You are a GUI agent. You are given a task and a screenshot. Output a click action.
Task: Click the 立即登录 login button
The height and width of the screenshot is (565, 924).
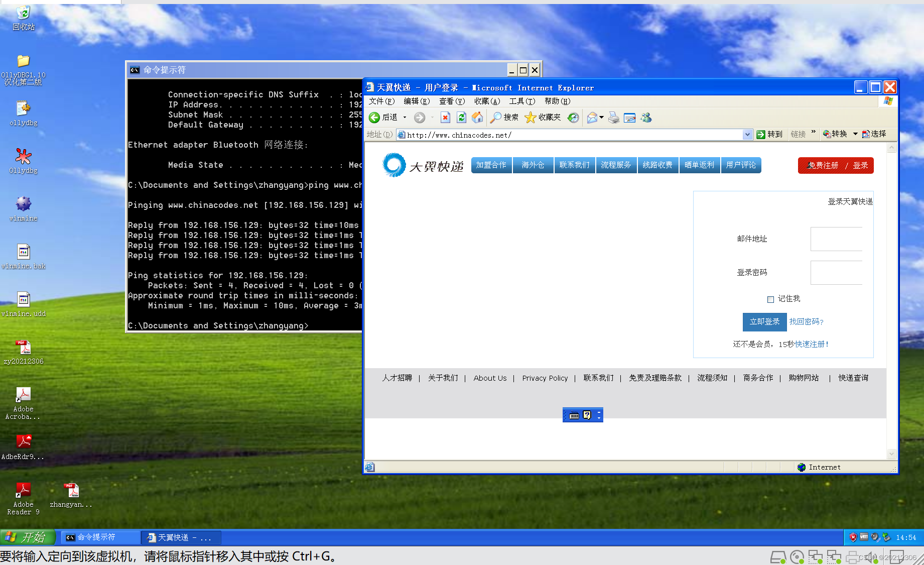coord(764,322)
